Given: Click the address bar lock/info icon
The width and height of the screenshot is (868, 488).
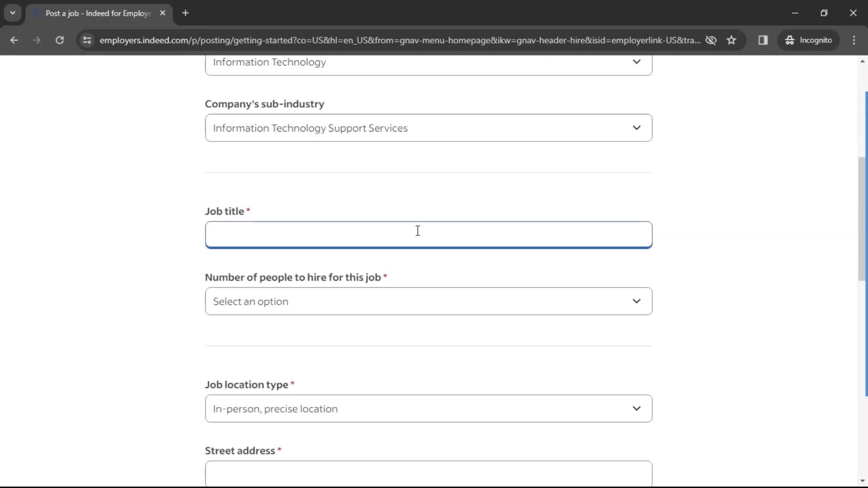Looking at the screenshot, I should [x=87, y=40].
